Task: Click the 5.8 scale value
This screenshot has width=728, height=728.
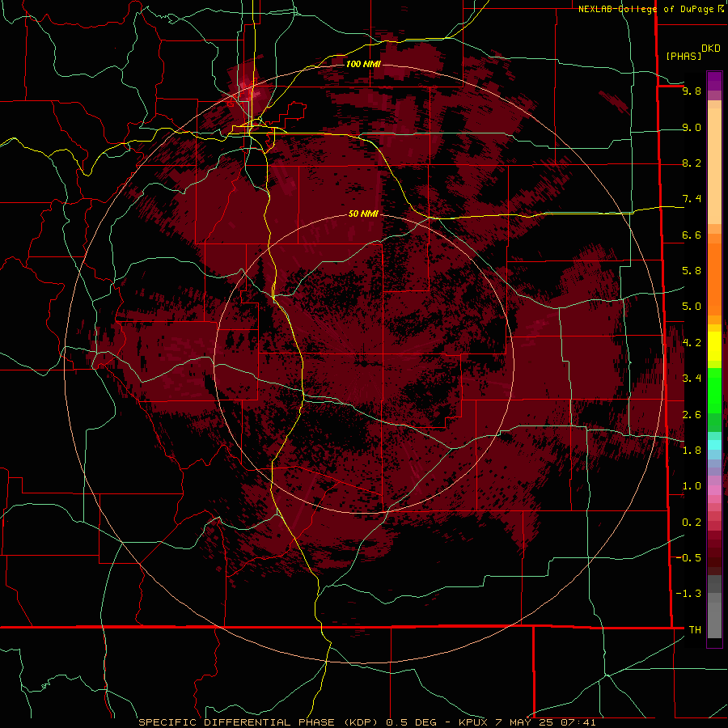Action: (x=692, y=271)
